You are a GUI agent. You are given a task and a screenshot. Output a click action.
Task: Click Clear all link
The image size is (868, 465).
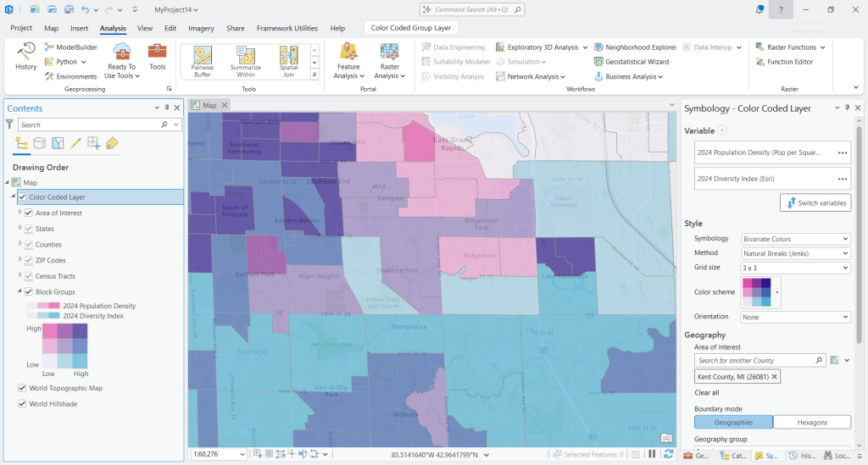pyautogui.click(x=706, y=392)
